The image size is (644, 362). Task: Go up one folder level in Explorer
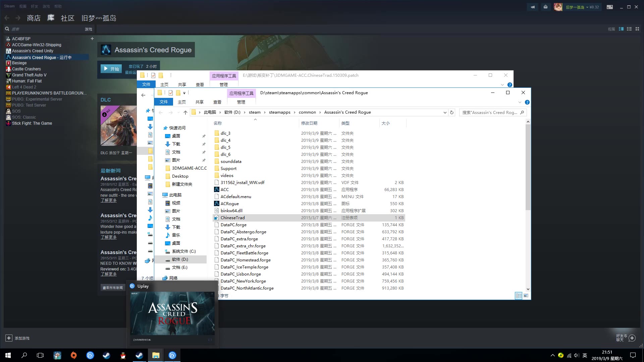point(185,113)
